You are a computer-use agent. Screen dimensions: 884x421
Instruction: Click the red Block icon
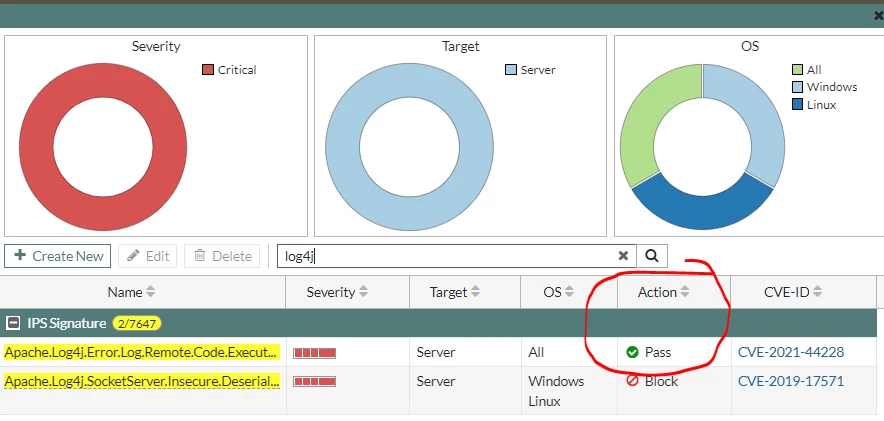[632, 381]
